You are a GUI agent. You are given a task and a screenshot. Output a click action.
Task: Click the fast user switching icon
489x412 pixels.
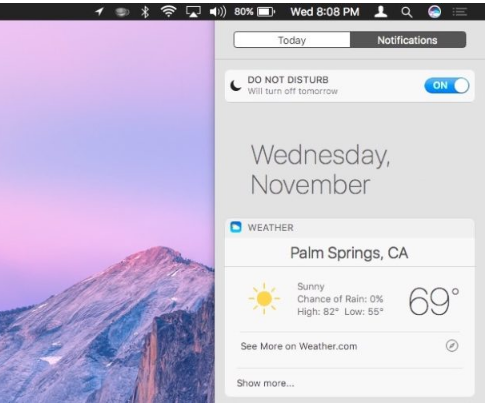pos(380,12)
